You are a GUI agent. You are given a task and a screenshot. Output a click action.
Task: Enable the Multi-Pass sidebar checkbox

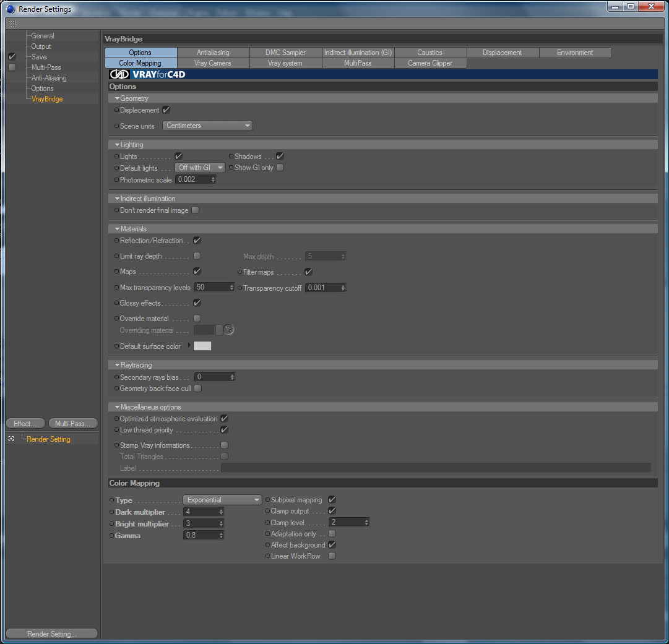point(12,67)
